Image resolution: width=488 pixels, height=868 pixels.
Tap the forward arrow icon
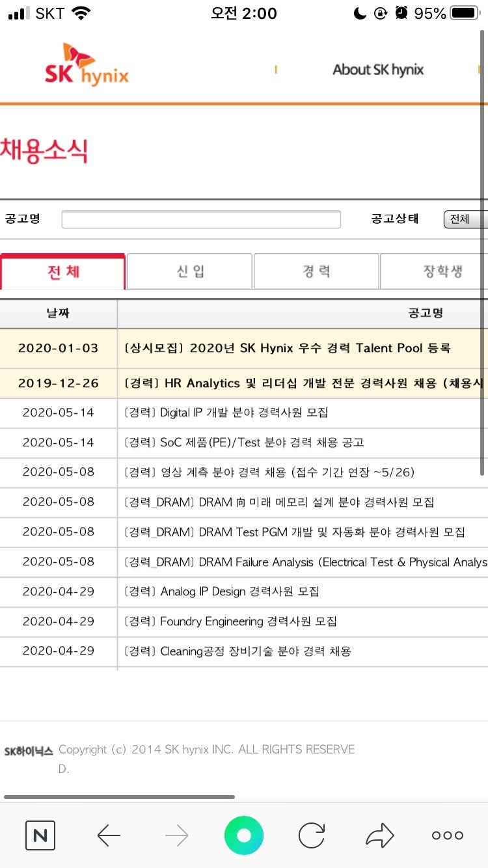coord(176,835)
